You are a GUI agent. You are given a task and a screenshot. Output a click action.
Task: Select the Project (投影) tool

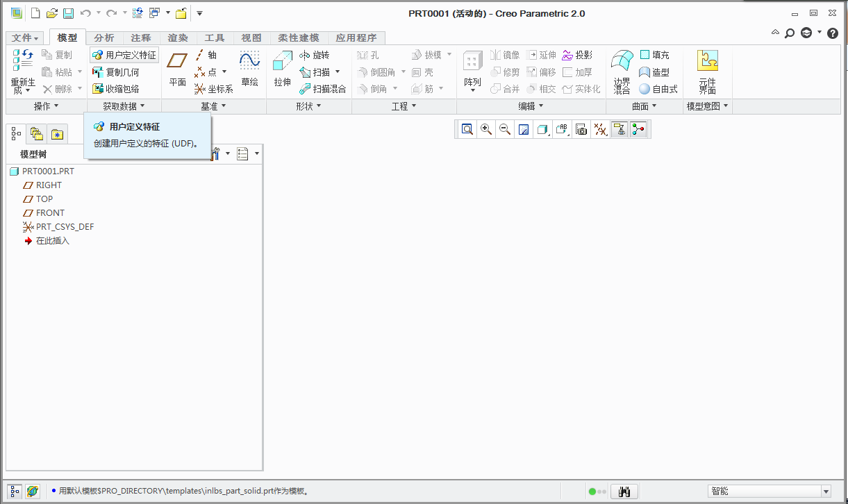click(577, 55)
